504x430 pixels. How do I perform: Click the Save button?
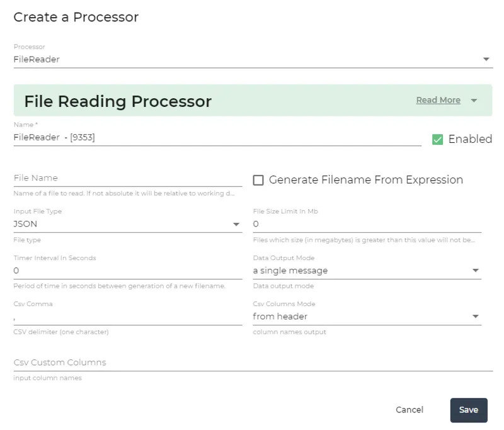click(x=469, y=410)
